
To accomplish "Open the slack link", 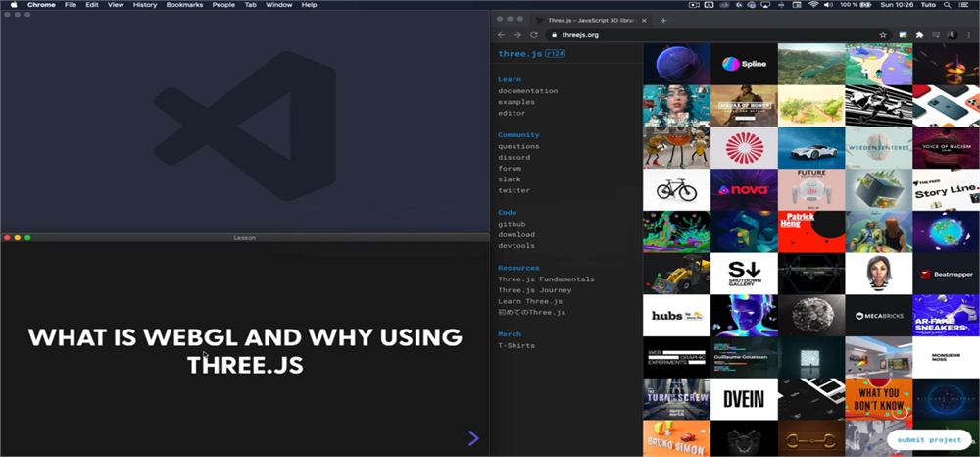I will pos(510,179).
